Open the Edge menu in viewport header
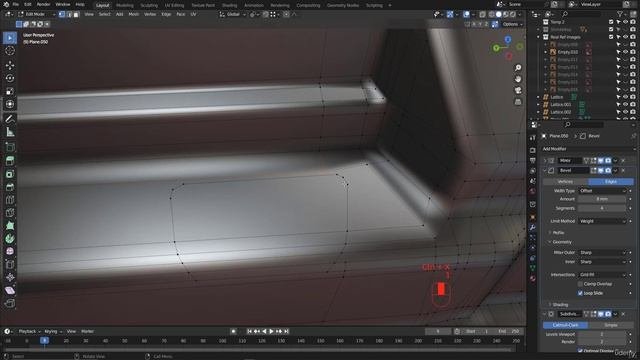The width and height of the screenshot is (640, 360). coord(166,14)
